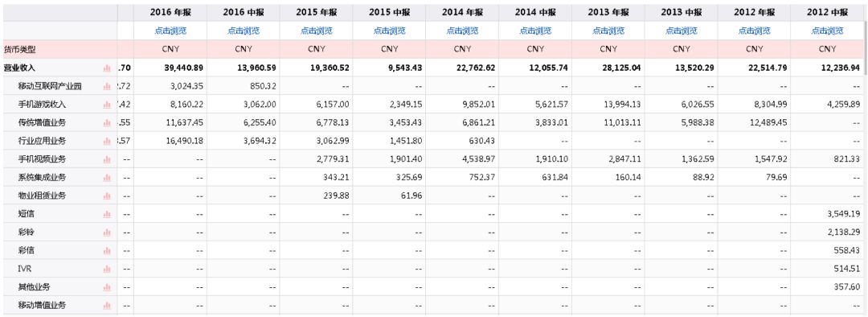The width and height of the screenshot is (868, 317).
Task: Select the 2014 年报 column header
Action: pos(462,13)
